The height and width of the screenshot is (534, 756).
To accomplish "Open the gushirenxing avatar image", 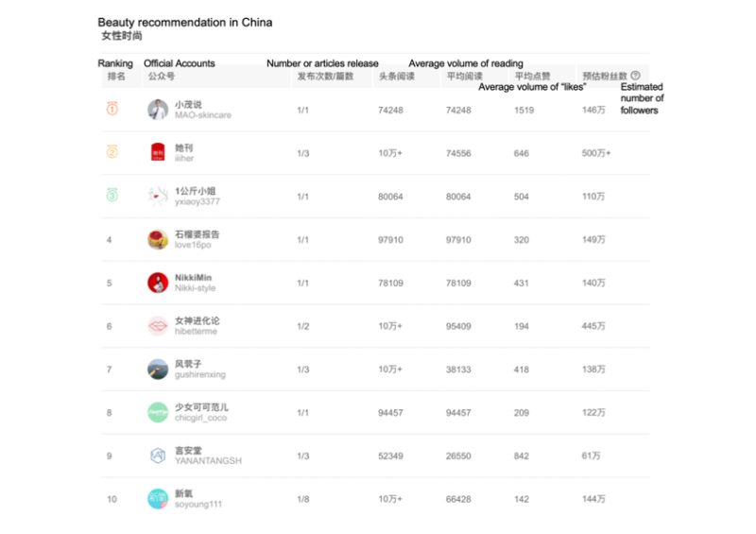I will tap(158, 369).
